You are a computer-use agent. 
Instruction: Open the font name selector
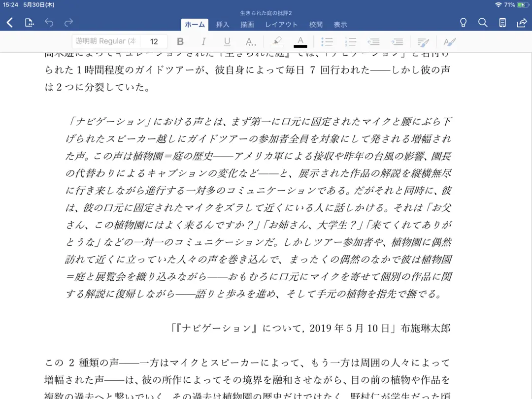click(106, 42)
